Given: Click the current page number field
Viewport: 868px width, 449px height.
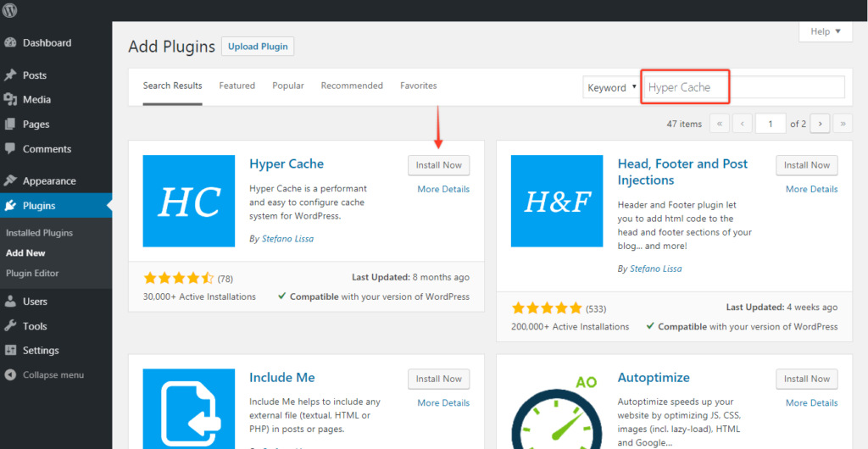Looking at the screenshot, I should (x=771, y=124).
